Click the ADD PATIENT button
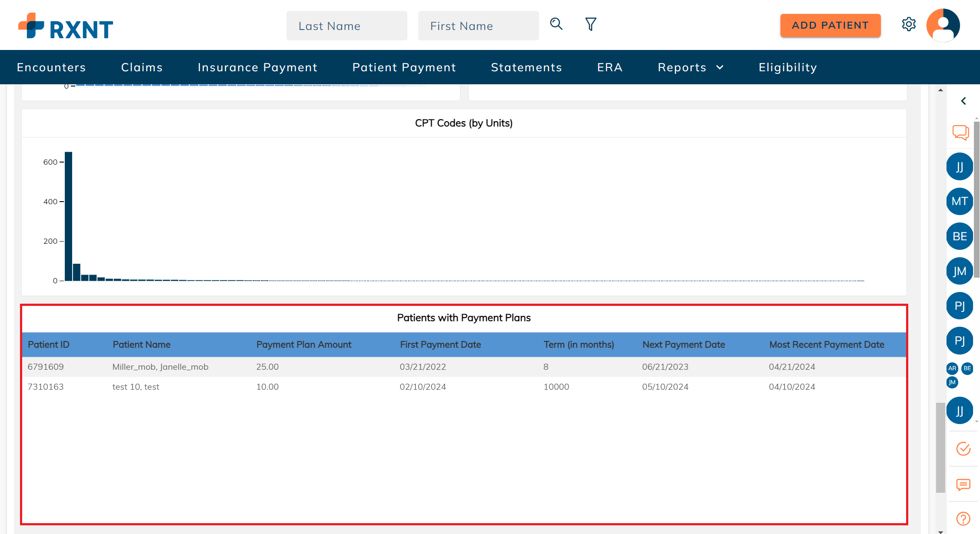Viewport: 980px width, 534px height. 830,25
